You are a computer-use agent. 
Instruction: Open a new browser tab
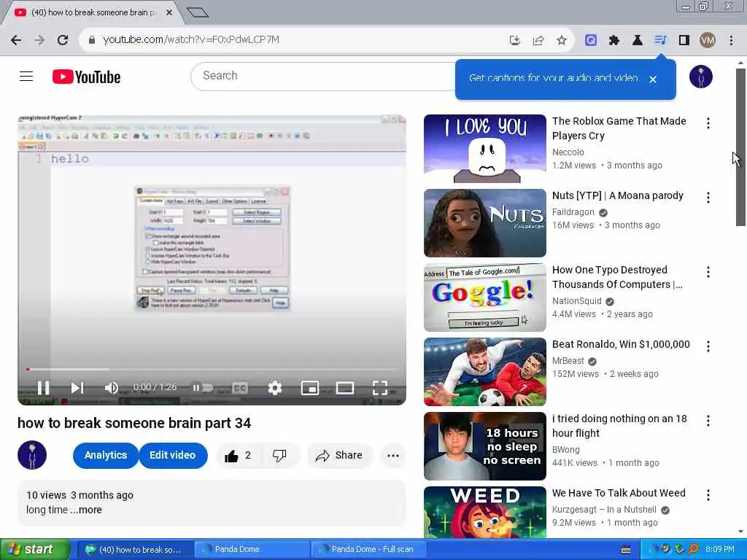(x=198, y=13)
